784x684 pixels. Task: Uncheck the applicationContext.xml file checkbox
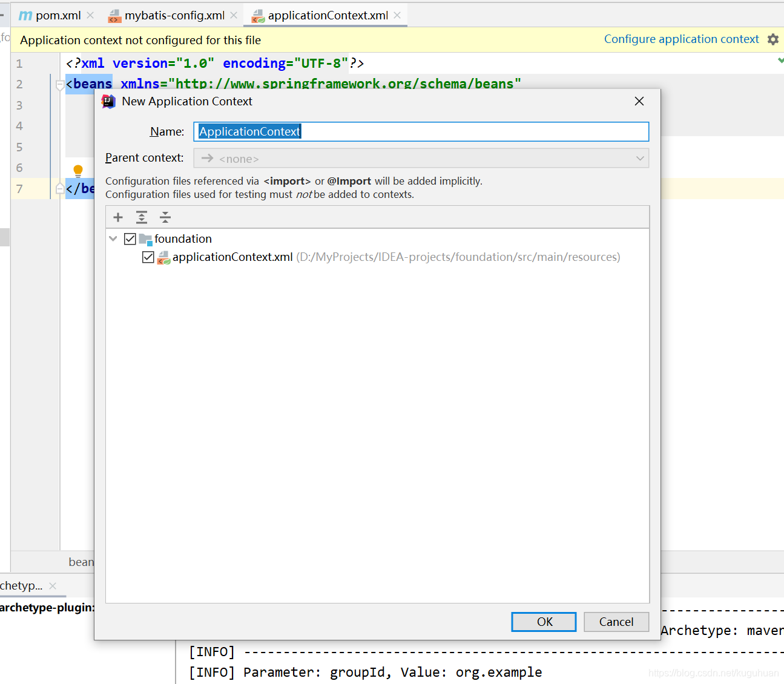coord(148,257)
